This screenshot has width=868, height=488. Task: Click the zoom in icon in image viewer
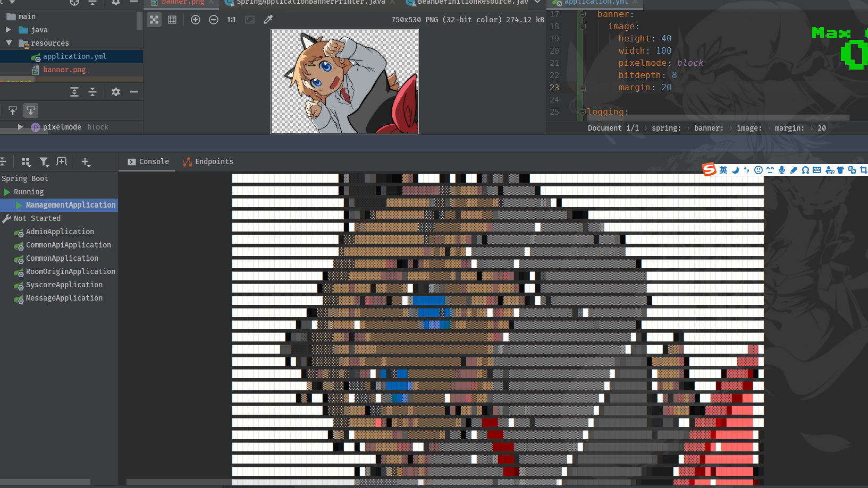(x=196, y=20)
